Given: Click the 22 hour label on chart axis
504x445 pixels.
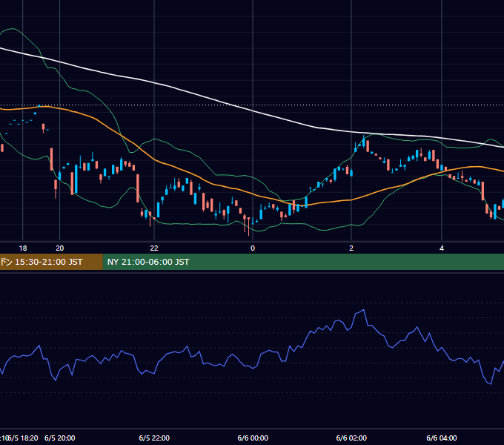Looking at the screenshot, I should [x=154, y=248].
